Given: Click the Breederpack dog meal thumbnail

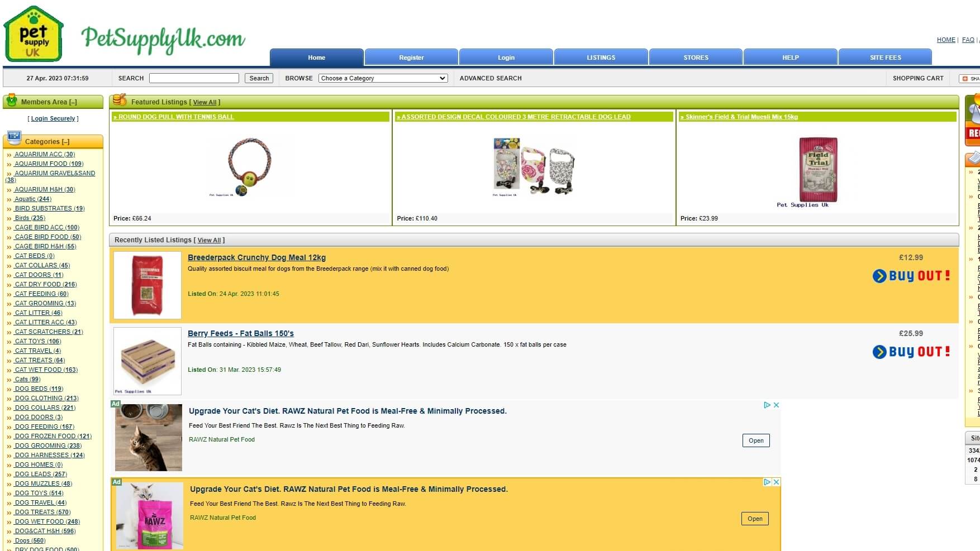Looking at the screenshot, I should [146, 285].
